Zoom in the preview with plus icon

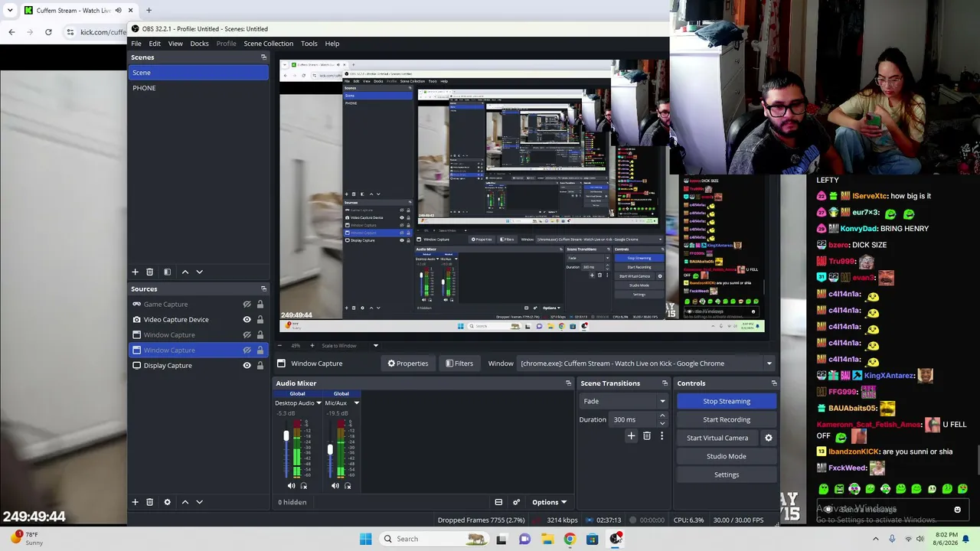click(x=312, y=346)
